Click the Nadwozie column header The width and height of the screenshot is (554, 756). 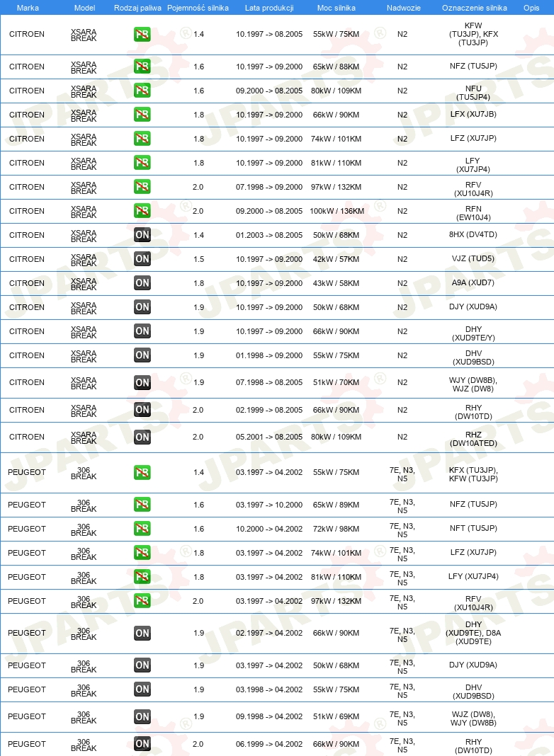coord(403,8)
